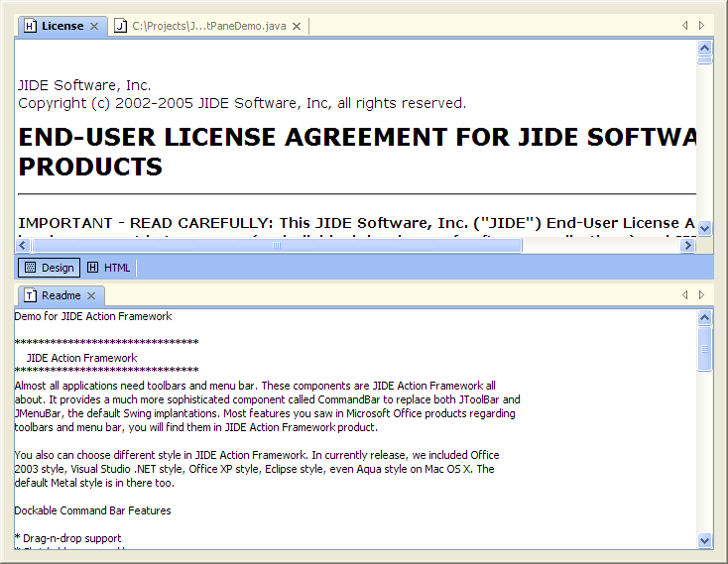Click 'JIDE Software, Inc.' company line
This screenshot has height=564, width=728.
click(84, 85)
